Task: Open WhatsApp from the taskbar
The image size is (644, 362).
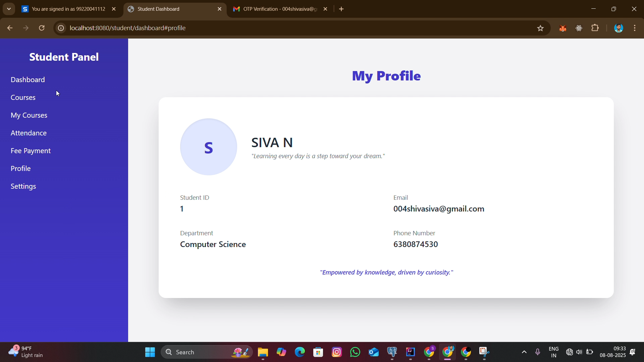Action: (x=355, y=352)
